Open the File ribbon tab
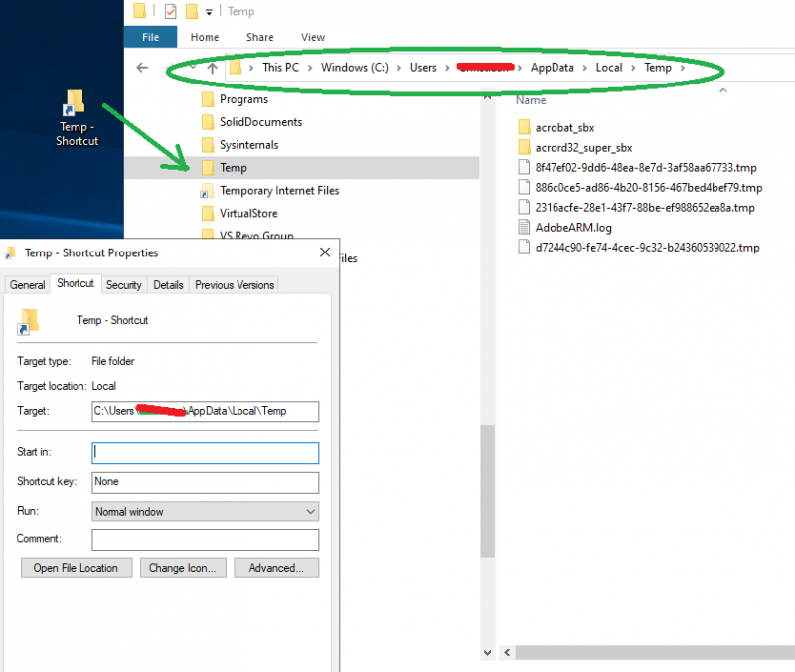The image size is (795, 672). 151,37
